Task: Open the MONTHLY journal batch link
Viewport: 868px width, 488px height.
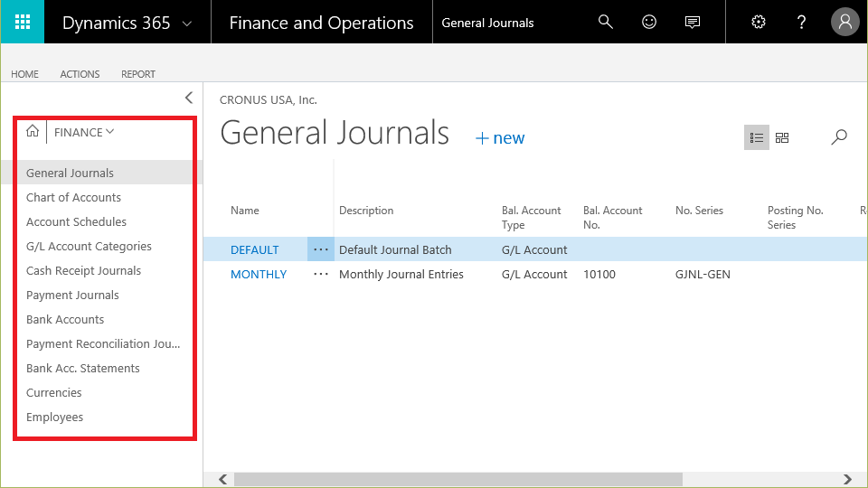Action: 259,274
